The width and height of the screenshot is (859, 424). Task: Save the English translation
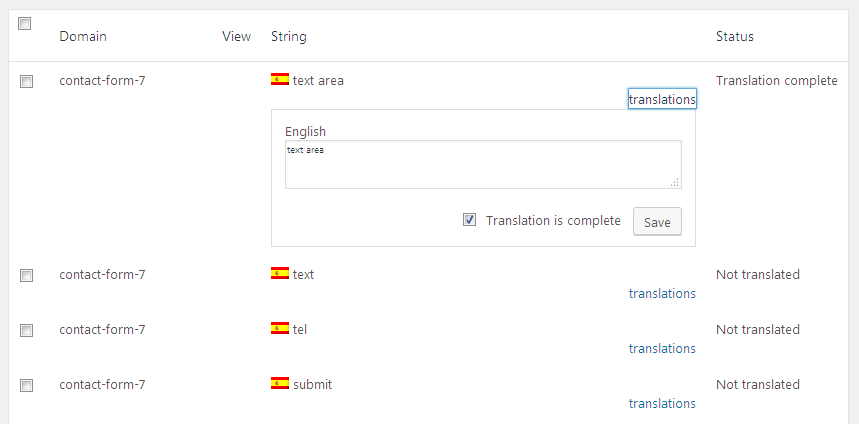(x=657, y=222)
